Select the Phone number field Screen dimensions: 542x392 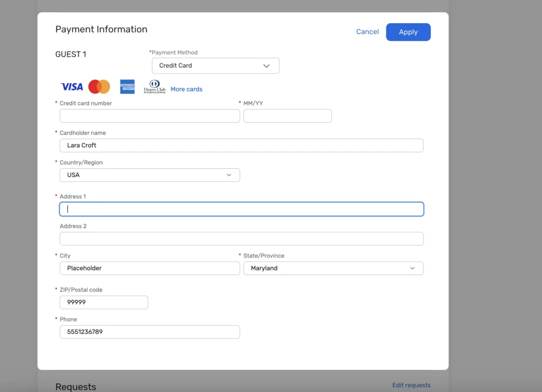click(x=149, y=332)
